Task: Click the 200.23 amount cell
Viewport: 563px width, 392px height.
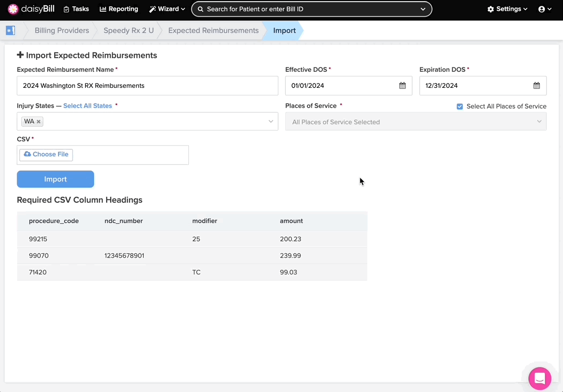Action: coord(291,239)
